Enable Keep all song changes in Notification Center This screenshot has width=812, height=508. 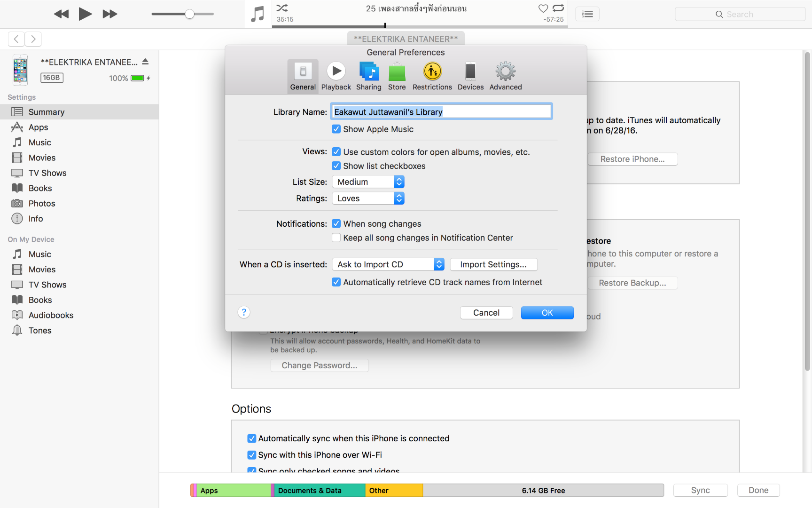click(336, 238)
